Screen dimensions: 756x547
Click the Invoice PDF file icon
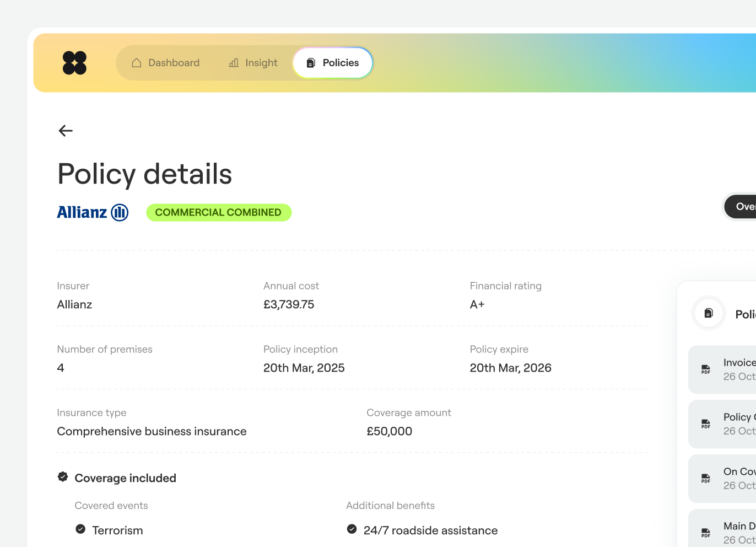tap(705, 369)
